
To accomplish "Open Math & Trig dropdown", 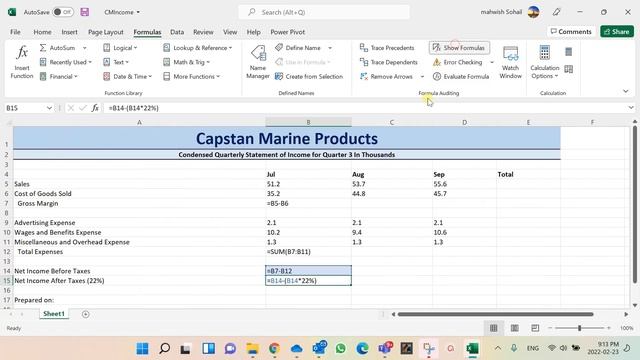I will [187, 62].
